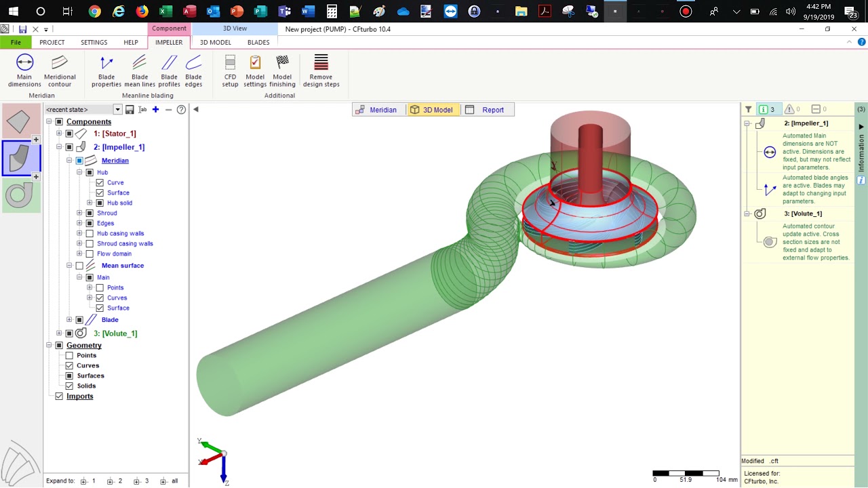The width and height of the screenshot is (868, 488).
Task: Open the Model settings tool
Action: (x=255, y=70)
